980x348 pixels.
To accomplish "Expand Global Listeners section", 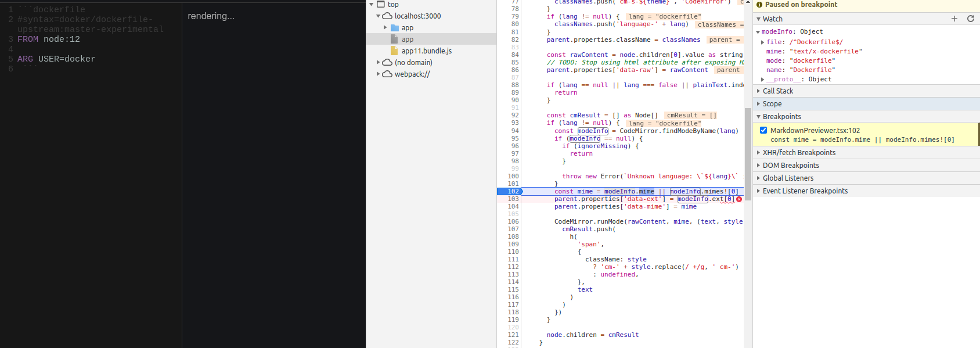I will point(758,178).
